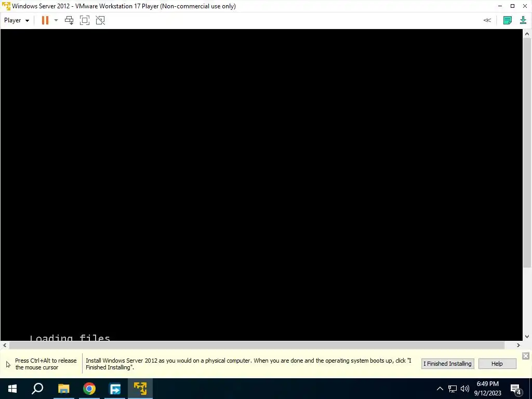
Task: Open the Player menu
Action: (16, 20)
